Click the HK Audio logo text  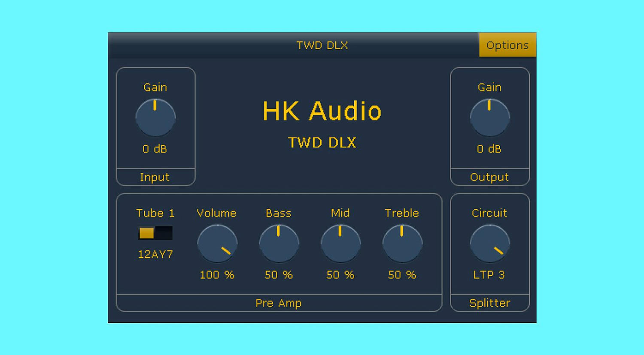click(x=322, y=111)
